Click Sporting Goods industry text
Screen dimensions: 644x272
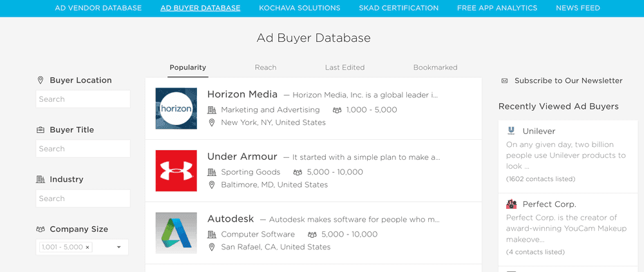click(251, 172)
